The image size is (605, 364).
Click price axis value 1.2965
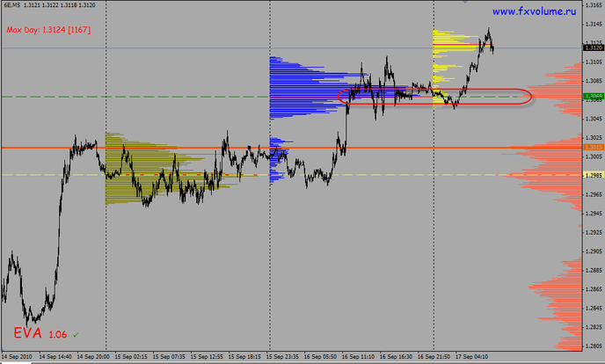(x=594, y=194)
